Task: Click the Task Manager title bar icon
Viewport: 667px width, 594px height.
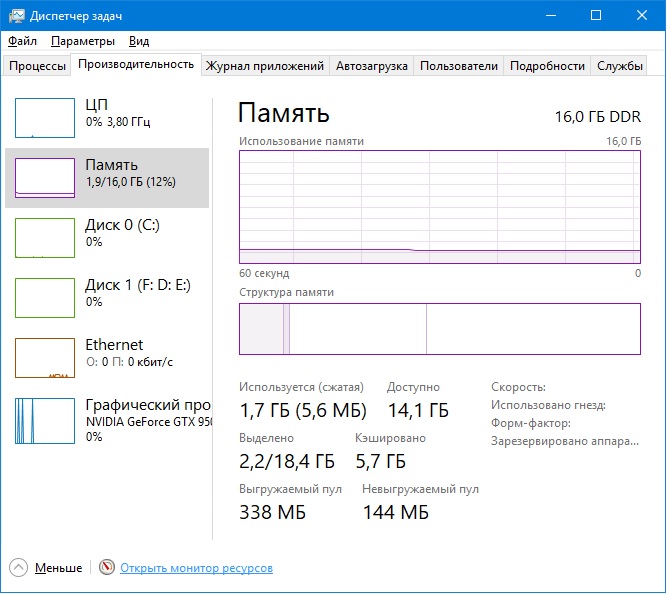Action: click(x=15, y=15)
